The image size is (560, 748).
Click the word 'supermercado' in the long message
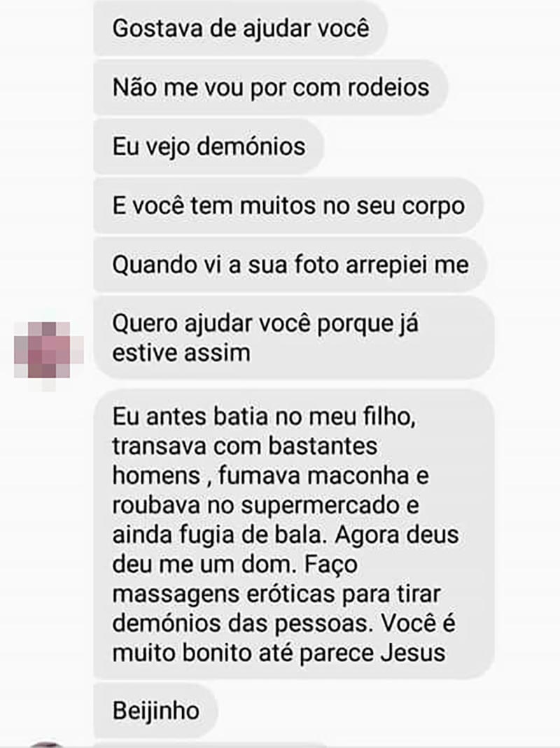pos(321,506)
